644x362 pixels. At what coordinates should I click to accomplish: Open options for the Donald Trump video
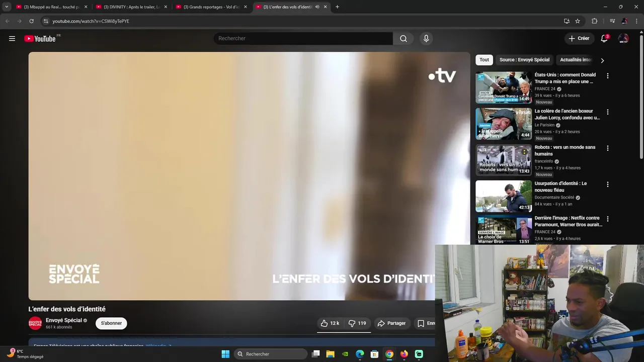[607, 76]
